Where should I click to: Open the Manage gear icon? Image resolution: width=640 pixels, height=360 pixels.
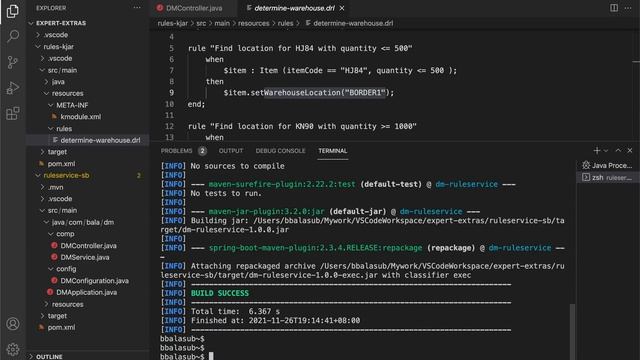[13, 349]
